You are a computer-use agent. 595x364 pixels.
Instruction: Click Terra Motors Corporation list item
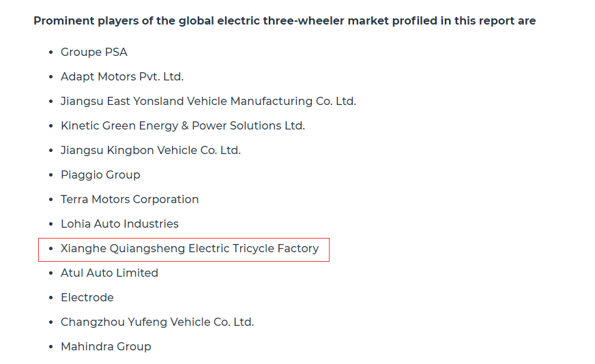(x=130, y=199)
